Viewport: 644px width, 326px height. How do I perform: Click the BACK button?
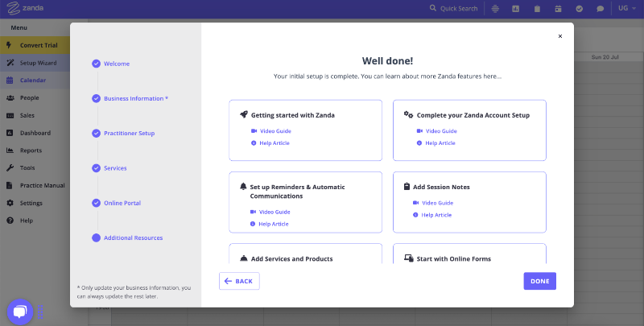coord(239,281)
